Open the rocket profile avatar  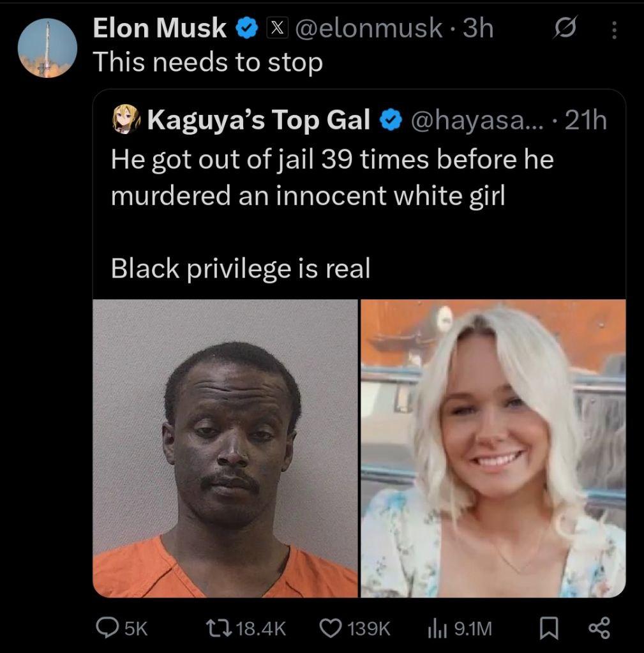47,49
